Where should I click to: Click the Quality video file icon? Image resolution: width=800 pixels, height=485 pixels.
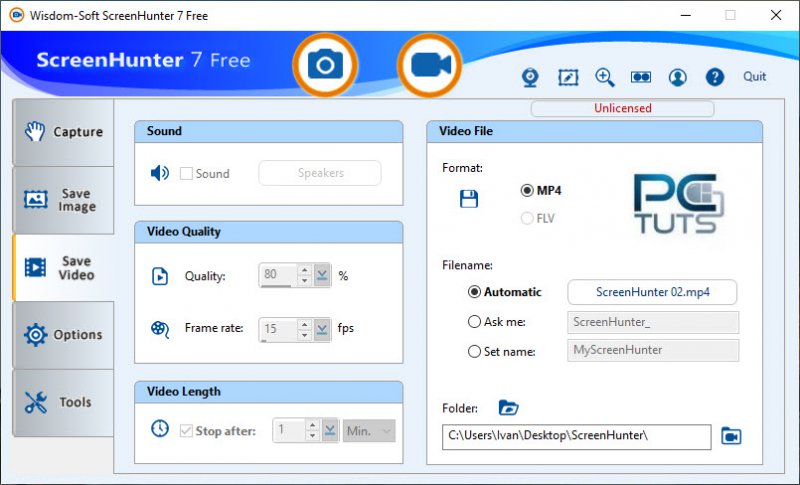click(160, 276)
